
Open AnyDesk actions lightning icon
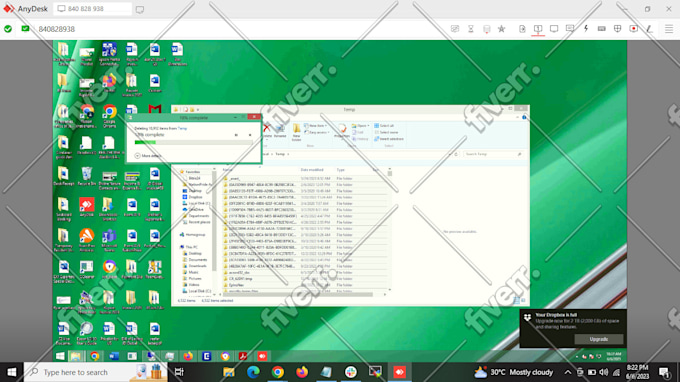click(586, 29)
